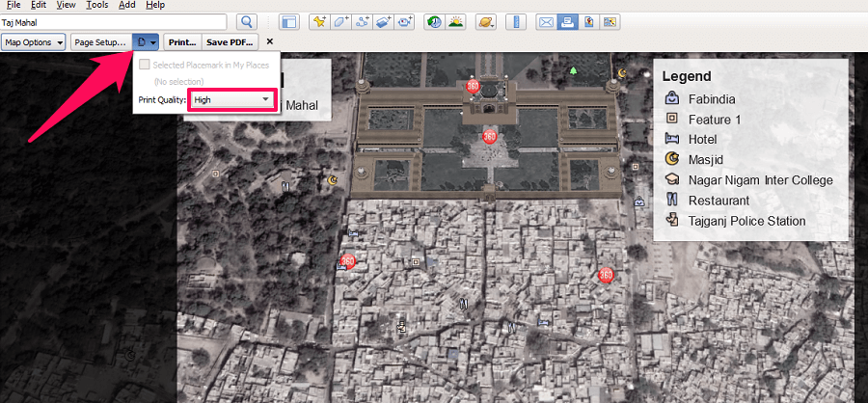Screen dimensions: 868x403
Task: Open the page document dropdown button
Action: (147, 42)
